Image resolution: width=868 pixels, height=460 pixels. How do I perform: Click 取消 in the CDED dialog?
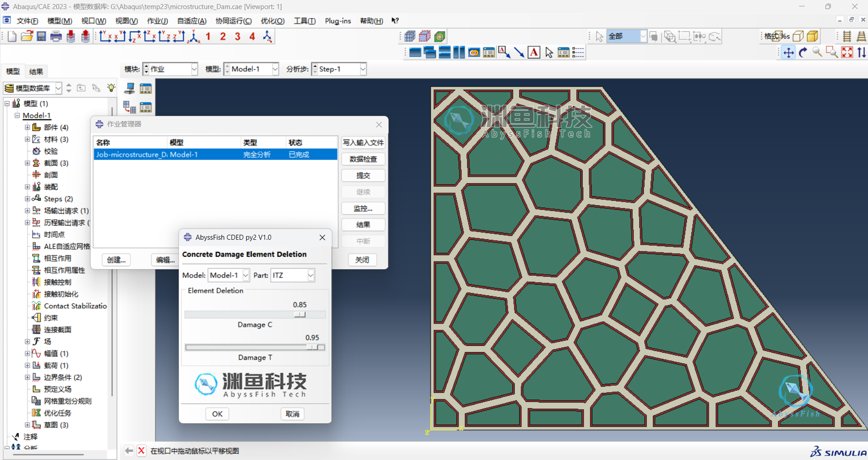(x=293, y=414)
